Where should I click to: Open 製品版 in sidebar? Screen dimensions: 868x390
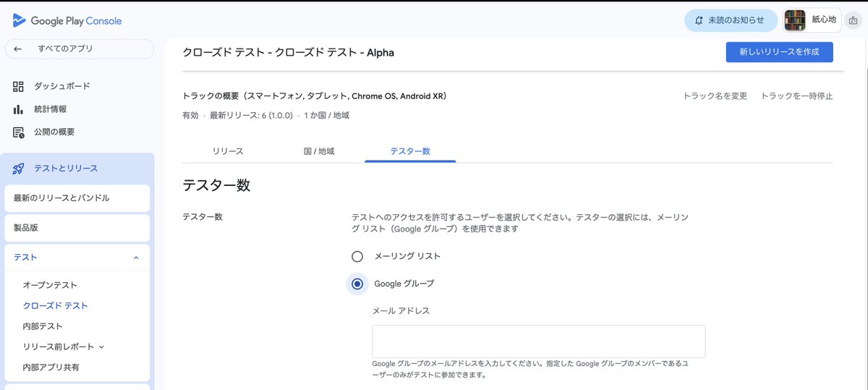[77, 227]
